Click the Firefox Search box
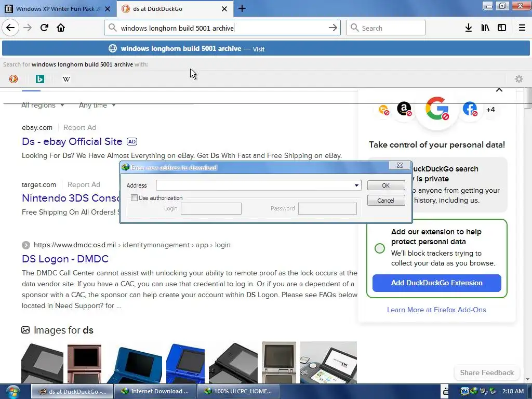Image resolution: width=532 pixels, height=399 pixels. [x=386, y=28]
